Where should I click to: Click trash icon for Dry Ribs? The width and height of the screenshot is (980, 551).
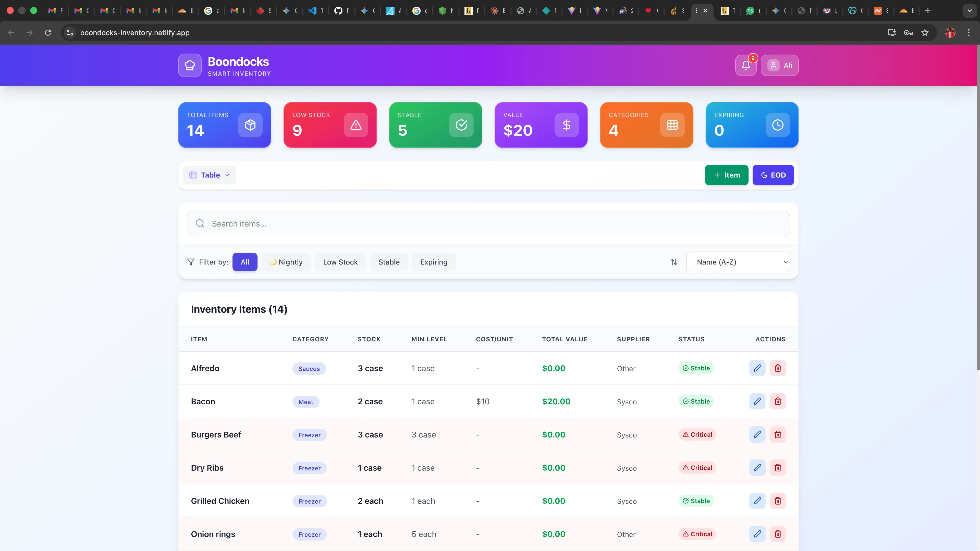click(x=778, y=468)
